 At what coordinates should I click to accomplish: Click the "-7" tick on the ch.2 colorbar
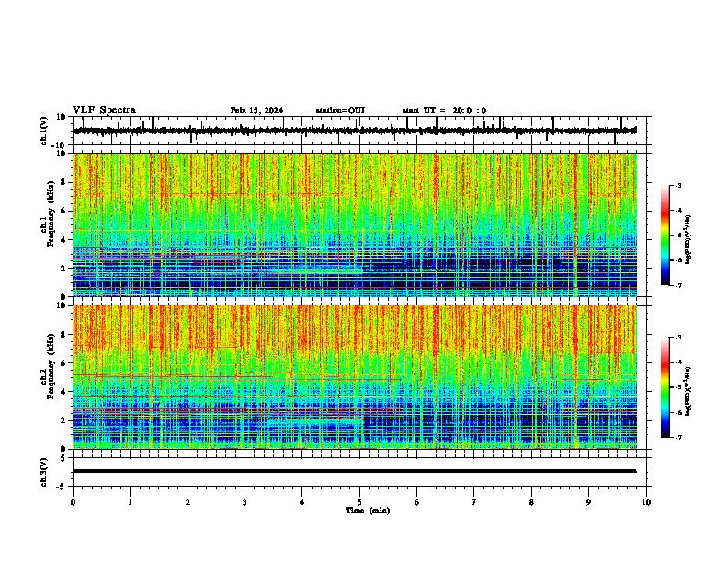tap(678, 437)
